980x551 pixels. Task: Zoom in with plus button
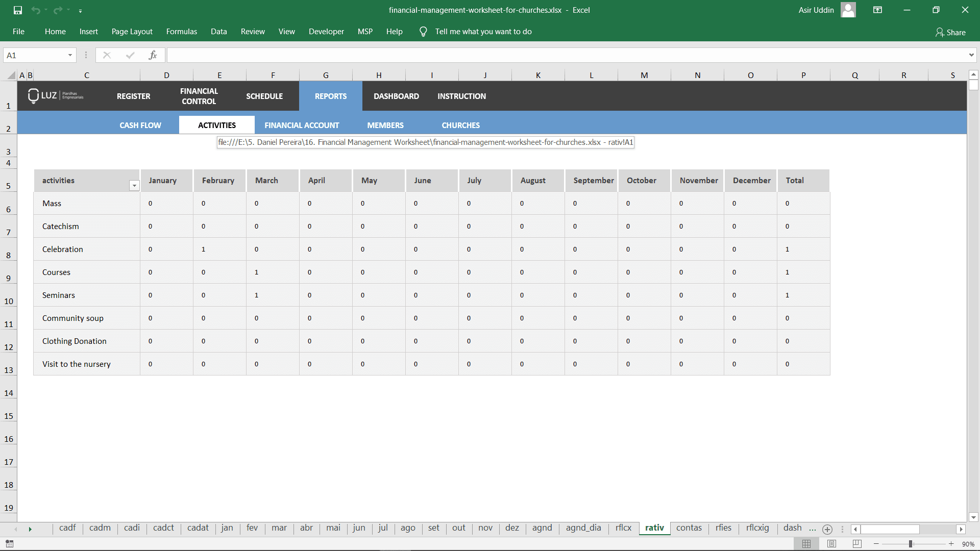951,544
